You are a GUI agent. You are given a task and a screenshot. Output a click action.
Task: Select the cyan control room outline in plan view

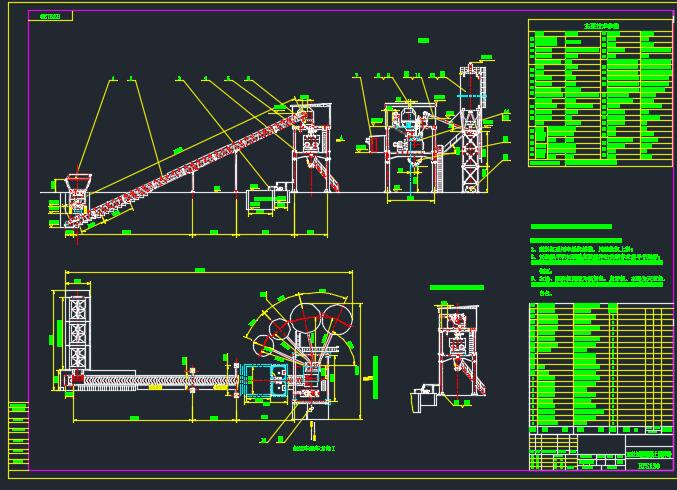tap(265, 380)
